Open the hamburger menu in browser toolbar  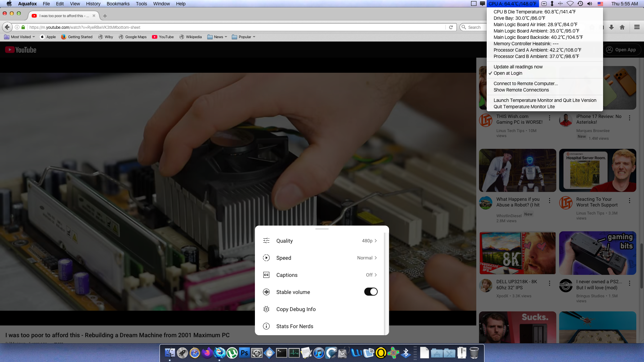point(637,27)
